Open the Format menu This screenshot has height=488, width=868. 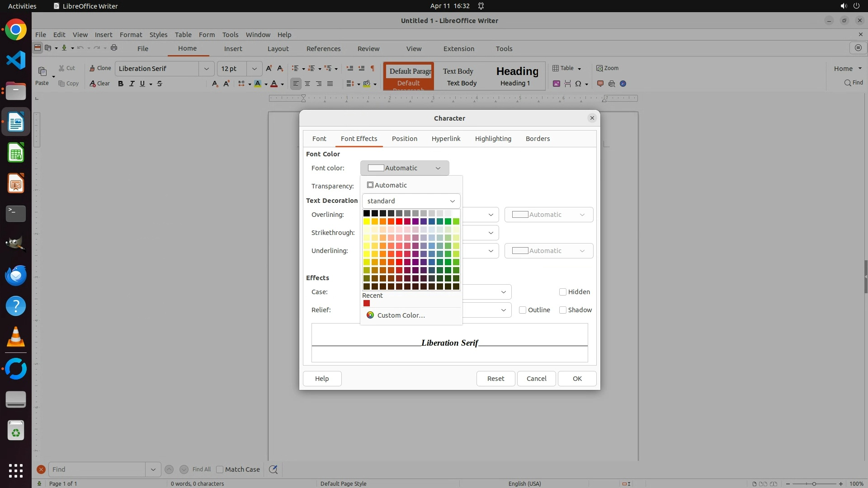coord(131,35)
